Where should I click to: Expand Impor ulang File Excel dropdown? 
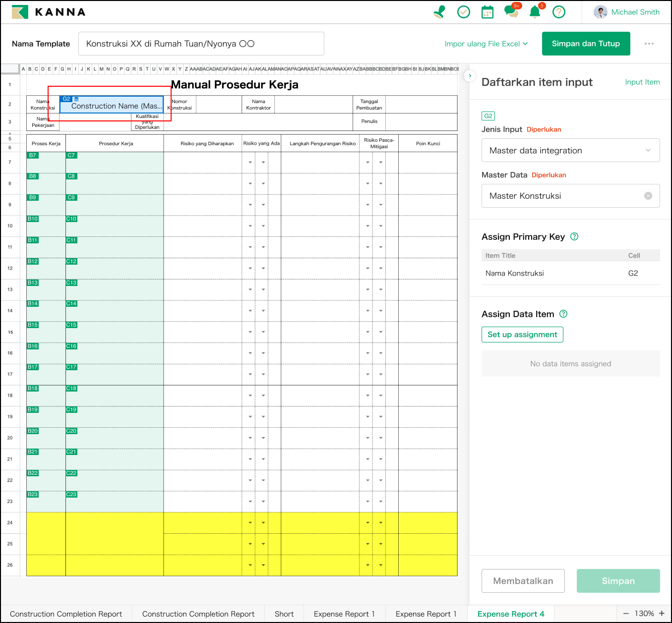(x=486, y=44)
